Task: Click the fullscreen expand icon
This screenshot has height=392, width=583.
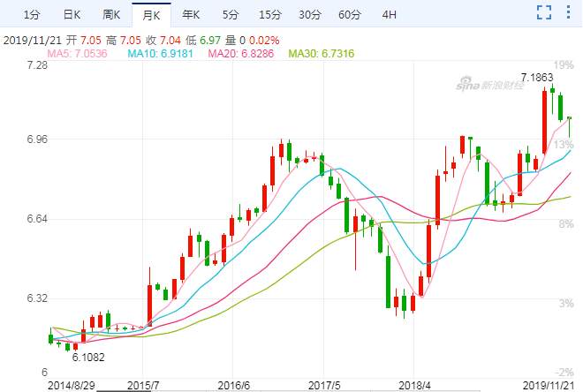Action: click(x=544, y=12)
